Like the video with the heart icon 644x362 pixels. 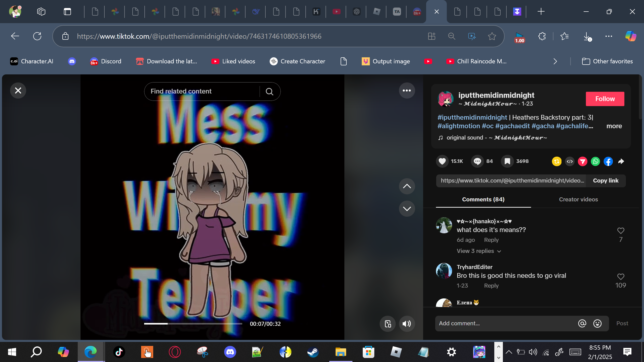[442, 161]
